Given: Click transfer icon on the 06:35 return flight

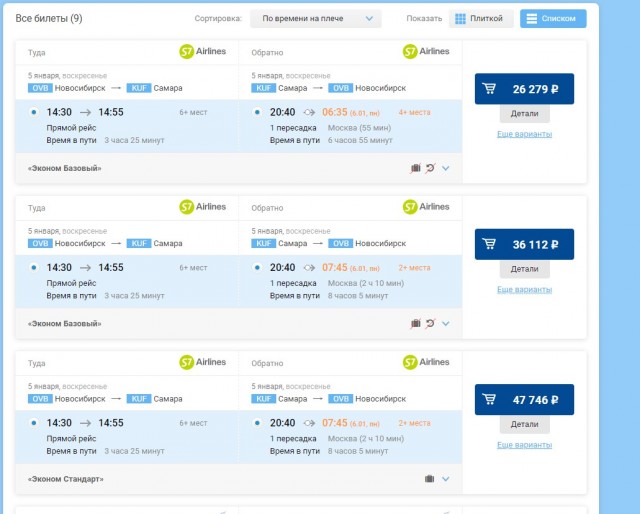Looking at the screenshot, I should pyautogui.click(x=309, y=113).
